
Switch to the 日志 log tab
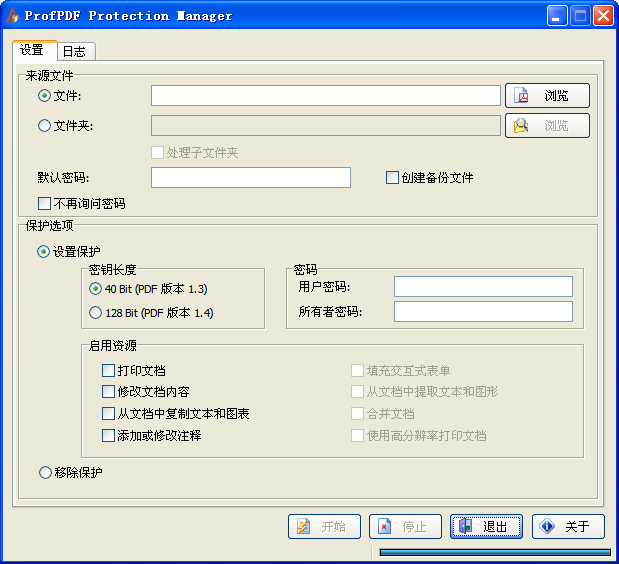coord(73,51)
